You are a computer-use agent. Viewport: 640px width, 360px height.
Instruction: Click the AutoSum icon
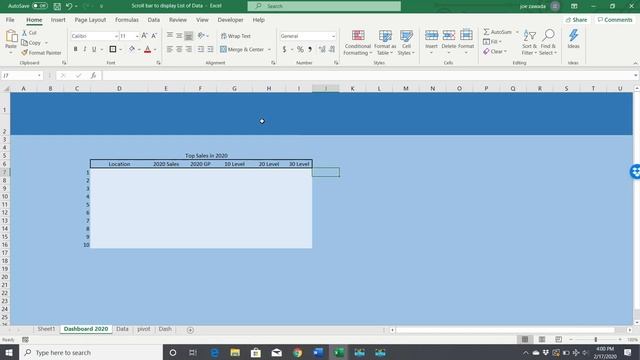[x=487, y=32]
